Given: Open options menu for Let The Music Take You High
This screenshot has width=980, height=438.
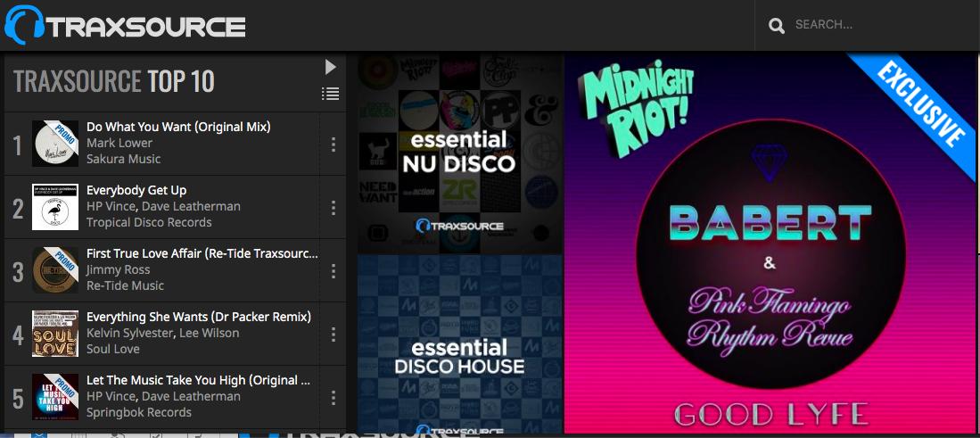Looking at the screenshot, I should (334, 397).
